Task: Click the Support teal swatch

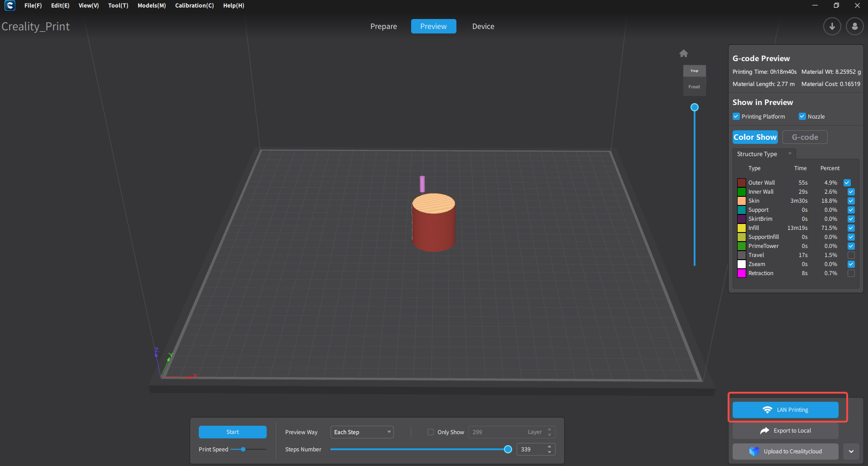Action: pos(742,210)
